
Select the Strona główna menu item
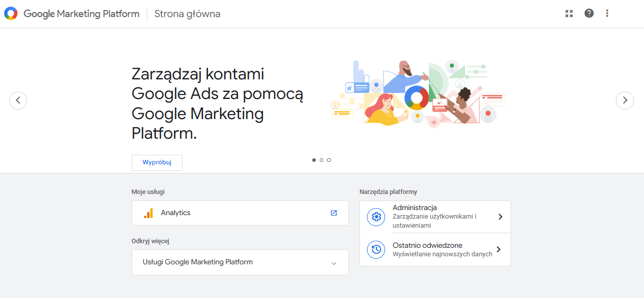187,14
